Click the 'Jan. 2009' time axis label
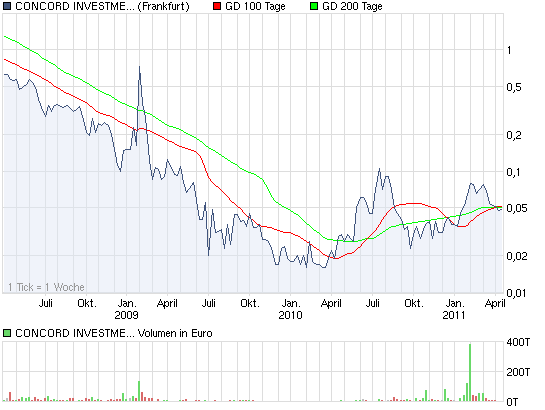 coord(127,309)
